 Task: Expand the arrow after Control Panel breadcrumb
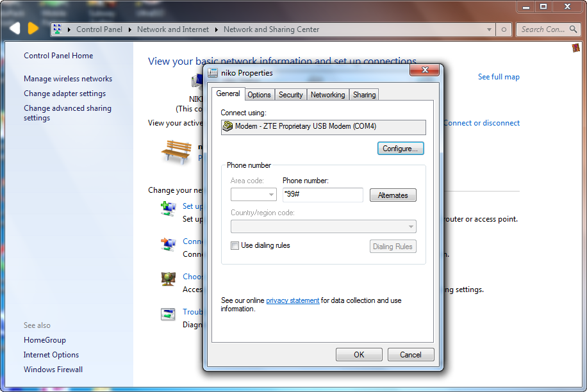coord(129,29)
